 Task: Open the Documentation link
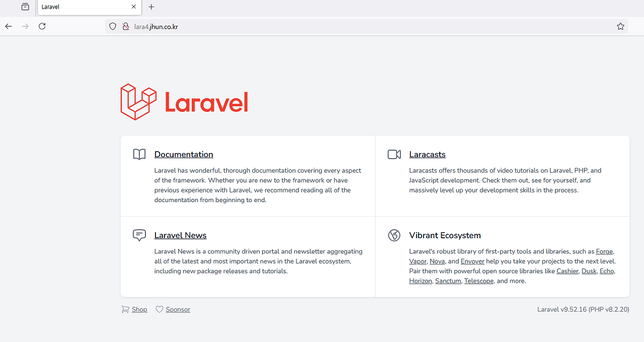click(x=184, y=154)
